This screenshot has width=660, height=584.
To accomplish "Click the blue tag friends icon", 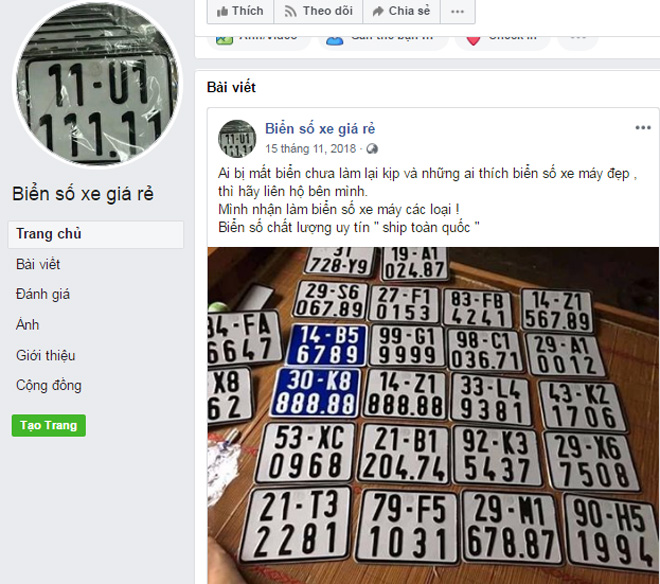I will 335,41.
